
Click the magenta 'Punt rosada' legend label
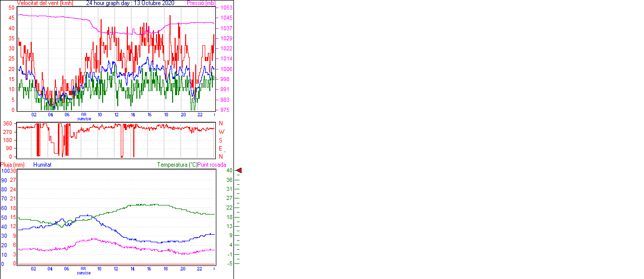(212, 165)
